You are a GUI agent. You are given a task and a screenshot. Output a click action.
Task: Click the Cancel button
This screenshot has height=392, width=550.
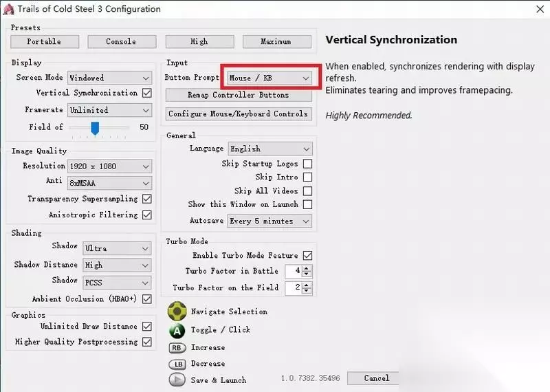coord(373,378)
